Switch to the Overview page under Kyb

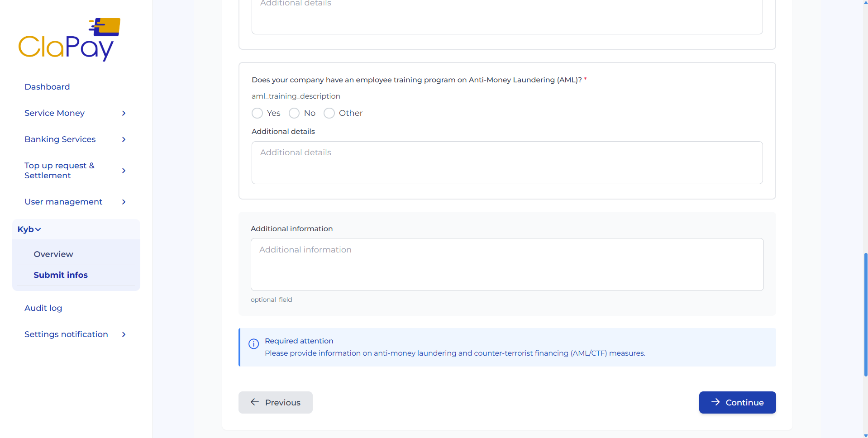click(53, 254)
